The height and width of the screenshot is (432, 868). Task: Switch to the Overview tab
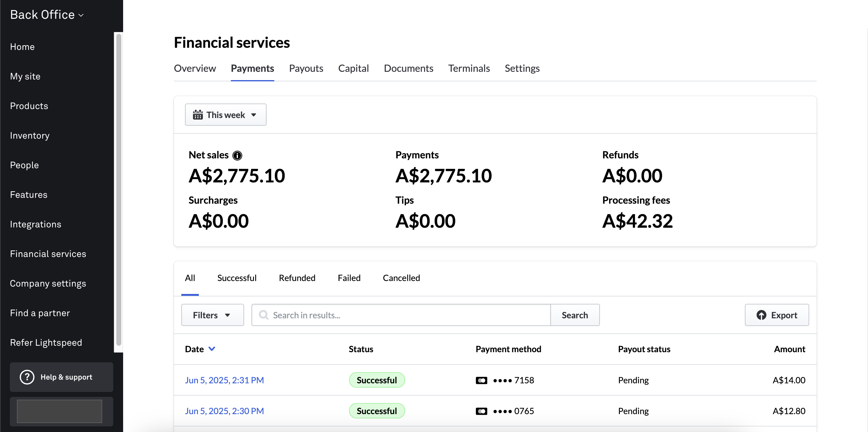[x=195, y=68]
